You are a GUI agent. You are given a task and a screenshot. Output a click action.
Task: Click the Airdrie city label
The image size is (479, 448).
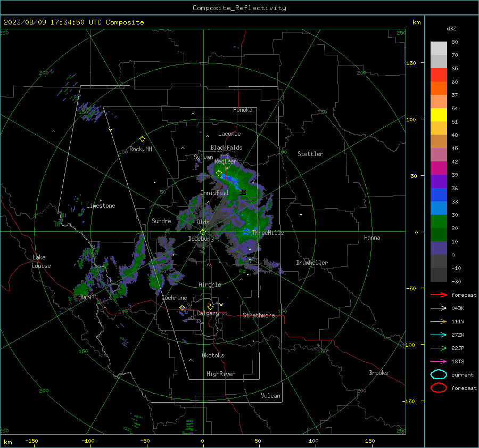click(210, 284)
